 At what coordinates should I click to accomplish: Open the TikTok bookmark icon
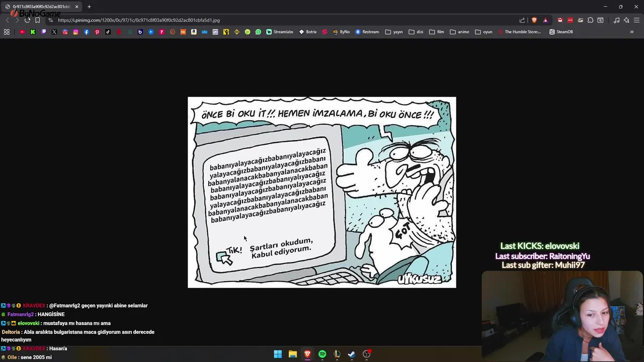click(108, 32)
